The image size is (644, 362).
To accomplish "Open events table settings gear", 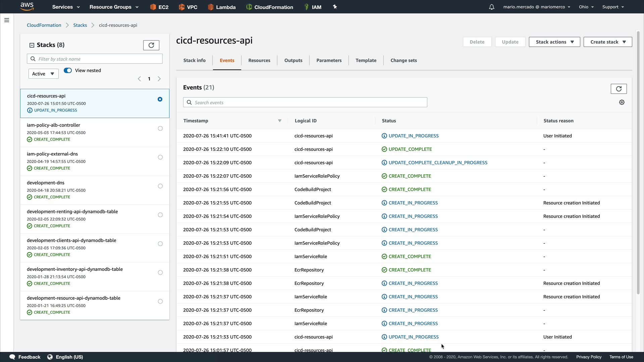I will (622, 102).
